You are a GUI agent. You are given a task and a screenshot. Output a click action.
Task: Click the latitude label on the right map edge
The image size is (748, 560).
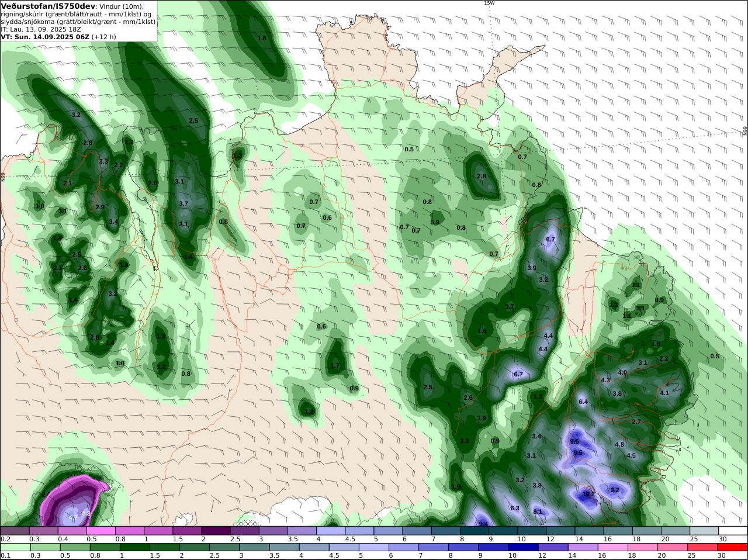pos(745,131)
